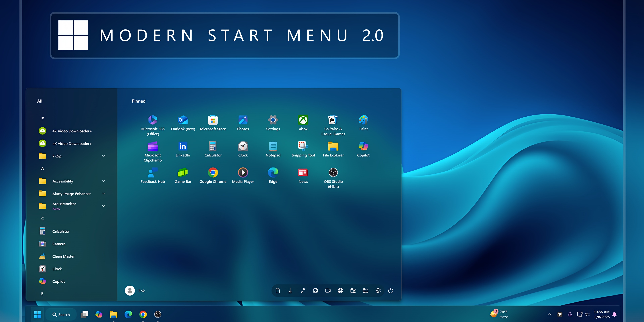644x322 pixels.
Task: Open Task View on the taskbar
Action: point(85,314)
